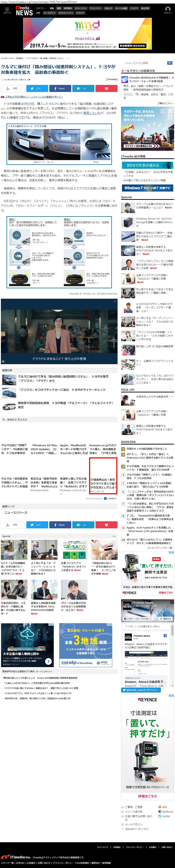Close the EINS WAVE ad via AdChoices icon
This screenshot has width=175, height=868.
[x=111, y=624]
